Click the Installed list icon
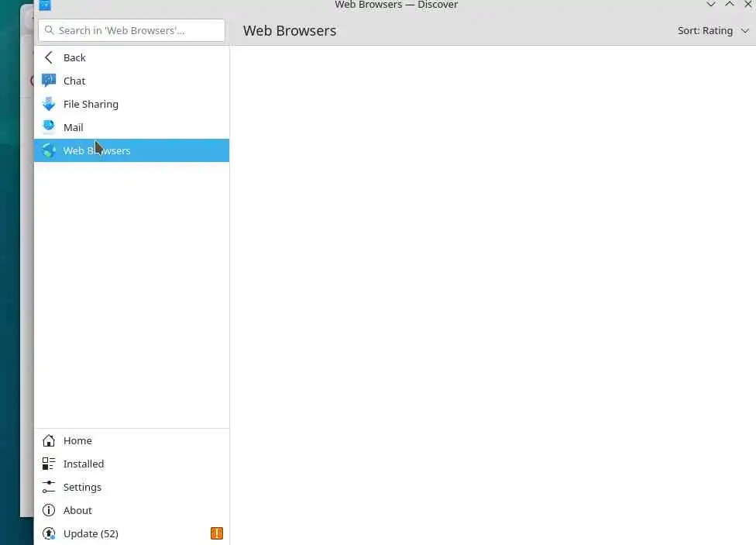 pyautogui.click(x=49, y=464)
